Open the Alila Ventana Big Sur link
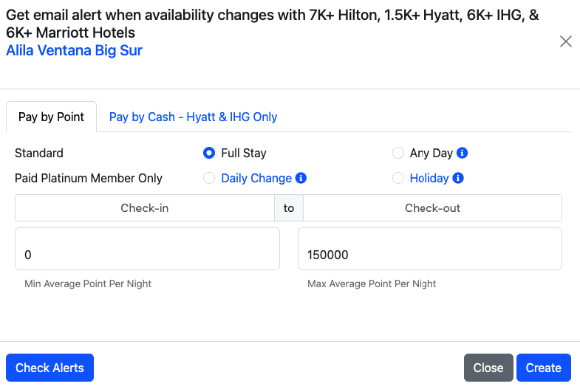Screen dimensions: 580x392 pos(74,50)
